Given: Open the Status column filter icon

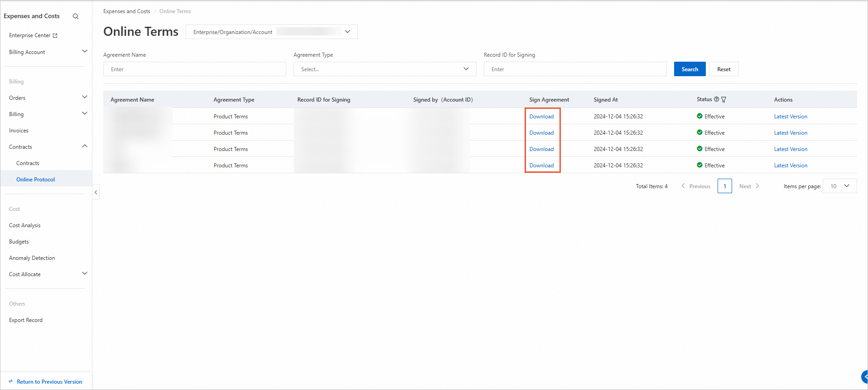Looking at the screenshot, I should click(x=723, y=99).
